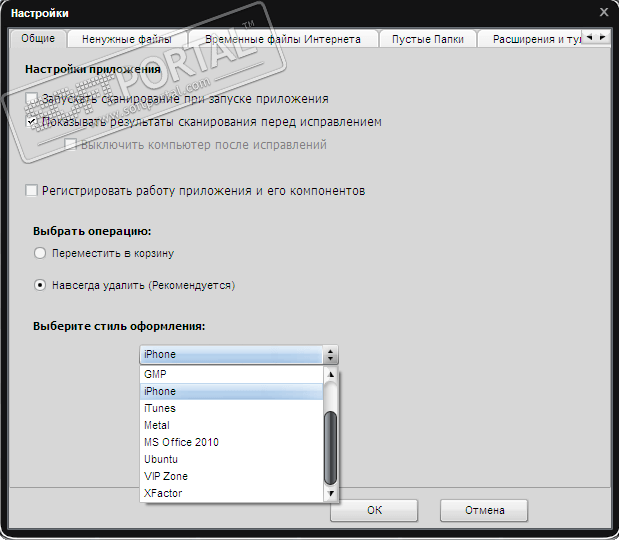Click the list scrollbar down arrow
619x540 pixels.
tap(331, 493)
